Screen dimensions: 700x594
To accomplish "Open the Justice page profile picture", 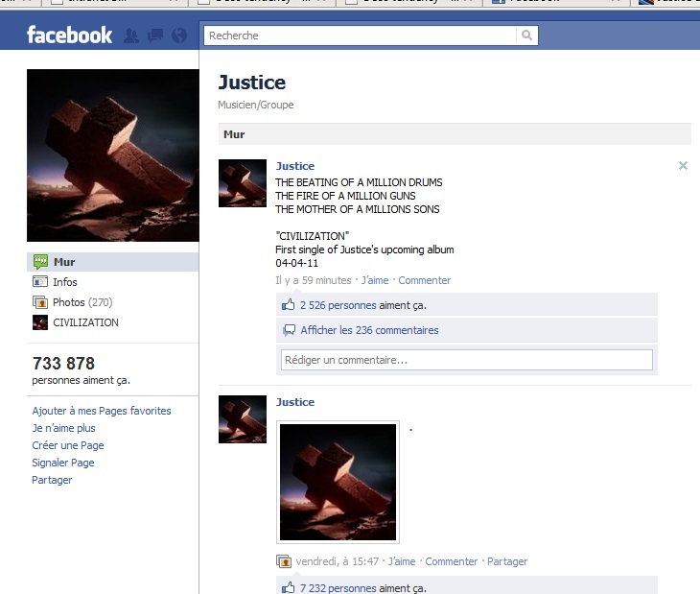I will (x=113, y=154).
